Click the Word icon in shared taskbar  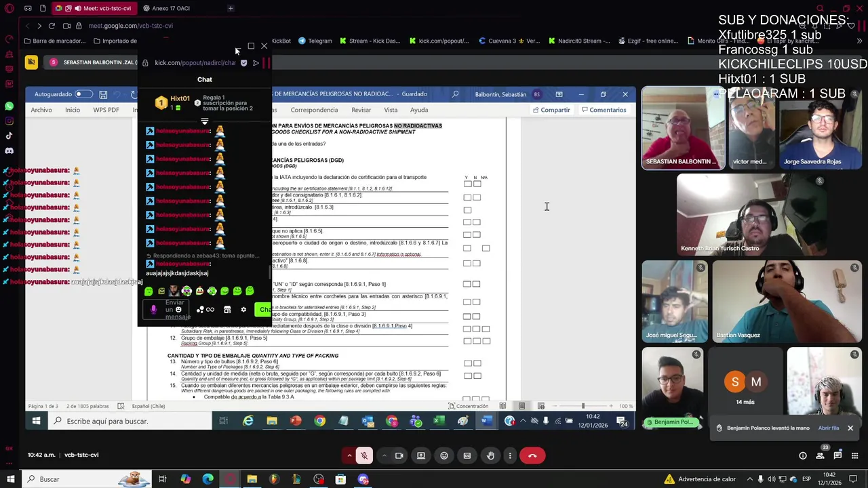pos(486,421)
